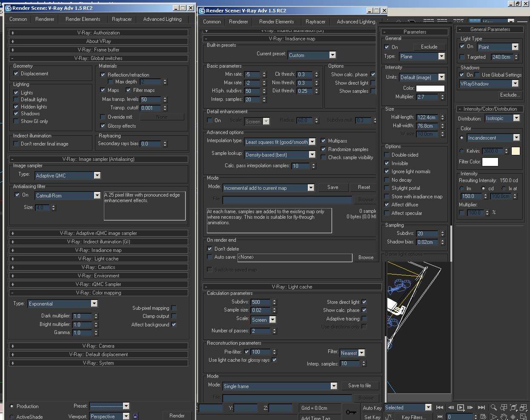Open Time Configuration icon

483,417
